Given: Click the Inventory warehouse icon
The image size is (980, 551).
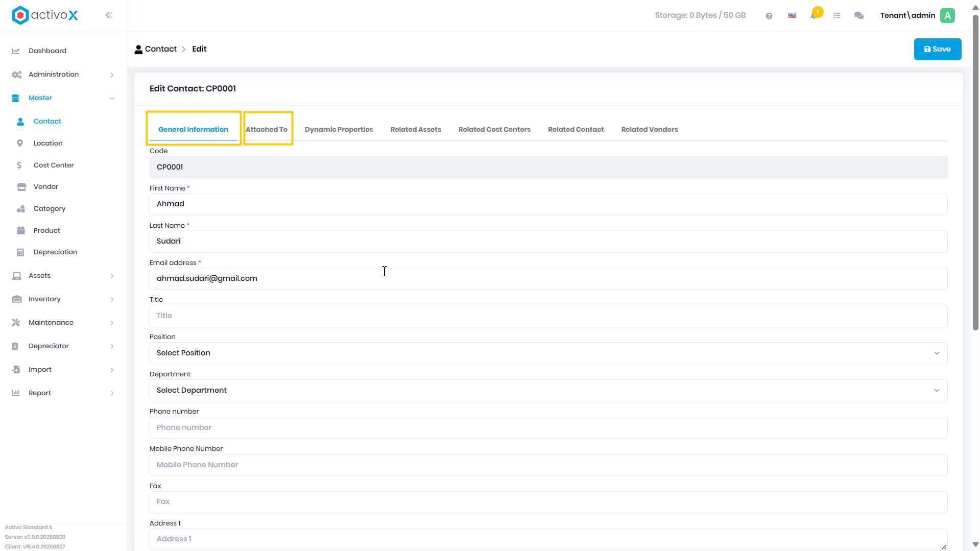Looking at the screenshot, I should [17, 299].
